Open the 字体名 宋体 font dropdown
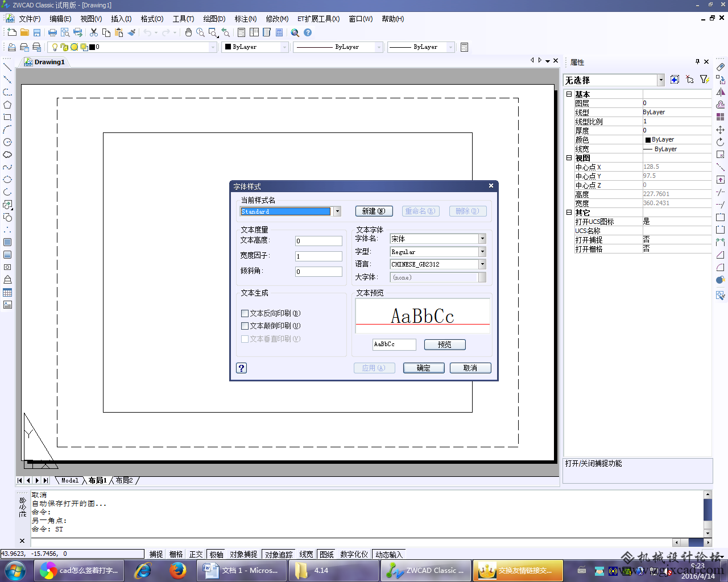Image resolution: width=728 pixels, height=582 pixels. pos(482,239)
